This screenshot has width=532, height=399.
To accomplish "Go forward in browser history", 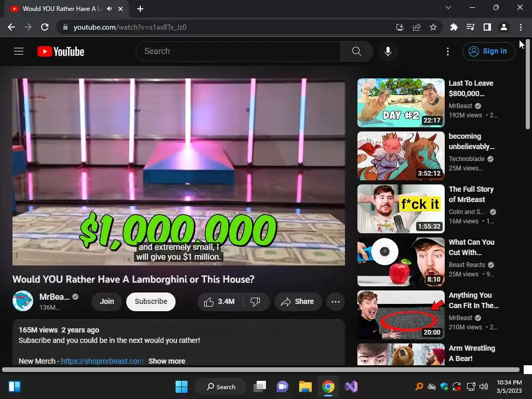I will [28, 27].
